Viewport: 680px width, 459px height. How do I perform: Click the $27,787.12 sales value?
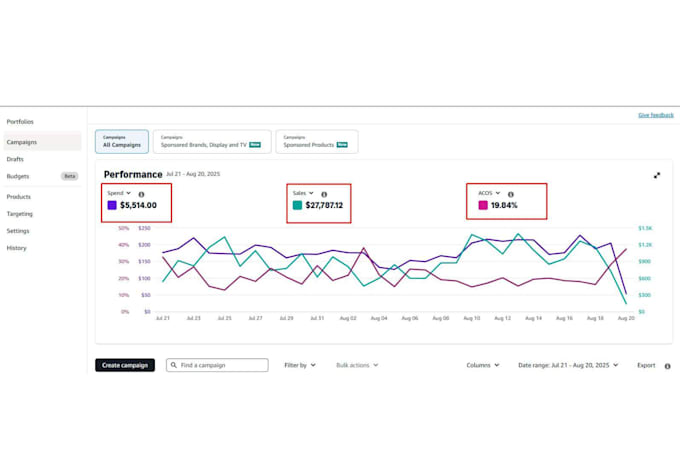point(324,205)
